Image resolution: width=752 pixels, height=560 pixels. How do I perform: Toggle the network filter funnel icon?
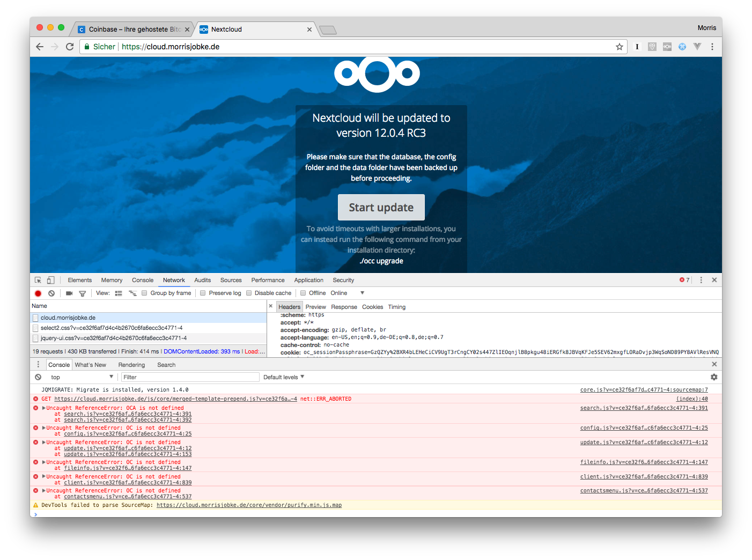pyautogui.click(x=83, y=293)
